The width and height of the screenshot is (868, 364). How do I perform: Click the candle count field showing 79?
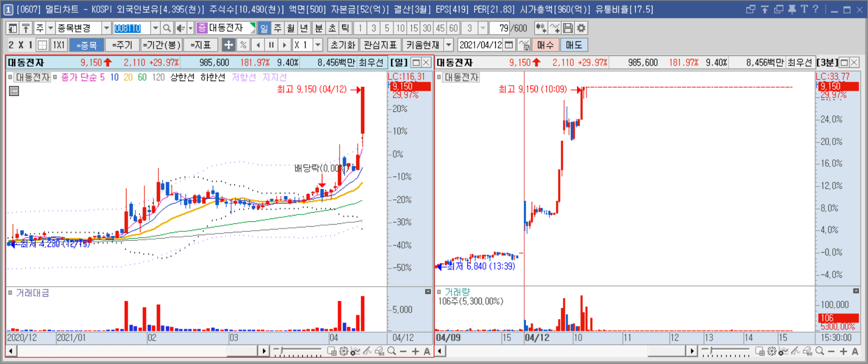[x=501, y=28]
